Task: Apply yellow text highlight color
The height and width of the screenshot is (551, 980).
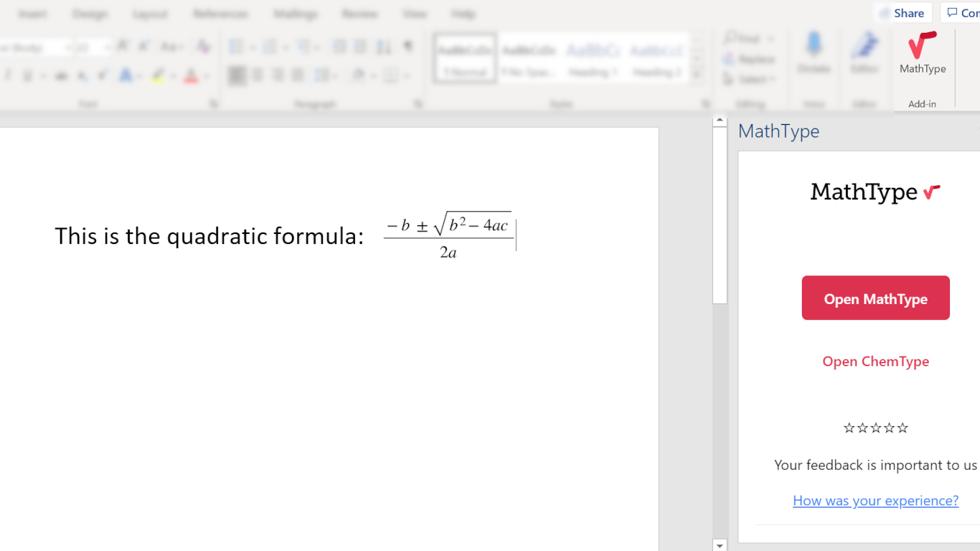Action: click(x=159, y=76)
